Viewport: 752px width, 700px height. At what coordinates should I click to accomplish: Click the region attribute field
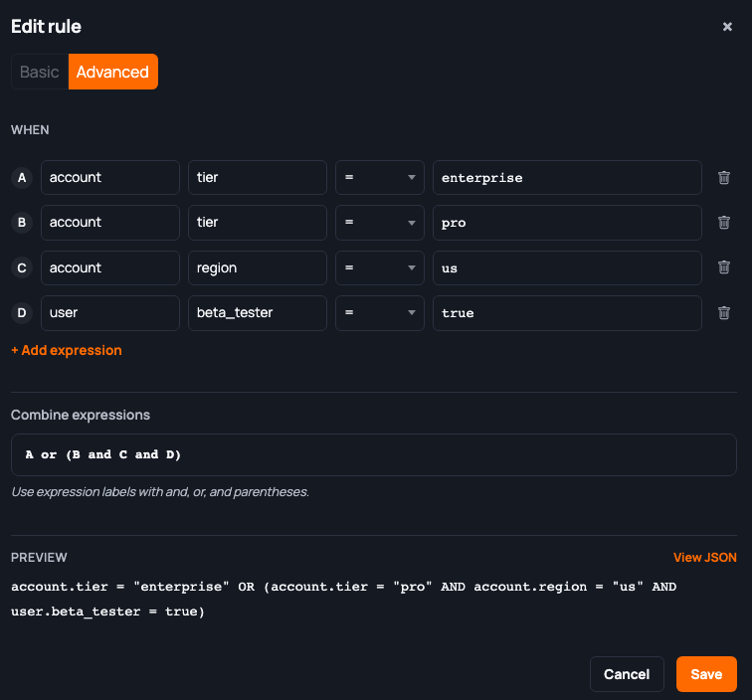point(258,267)
